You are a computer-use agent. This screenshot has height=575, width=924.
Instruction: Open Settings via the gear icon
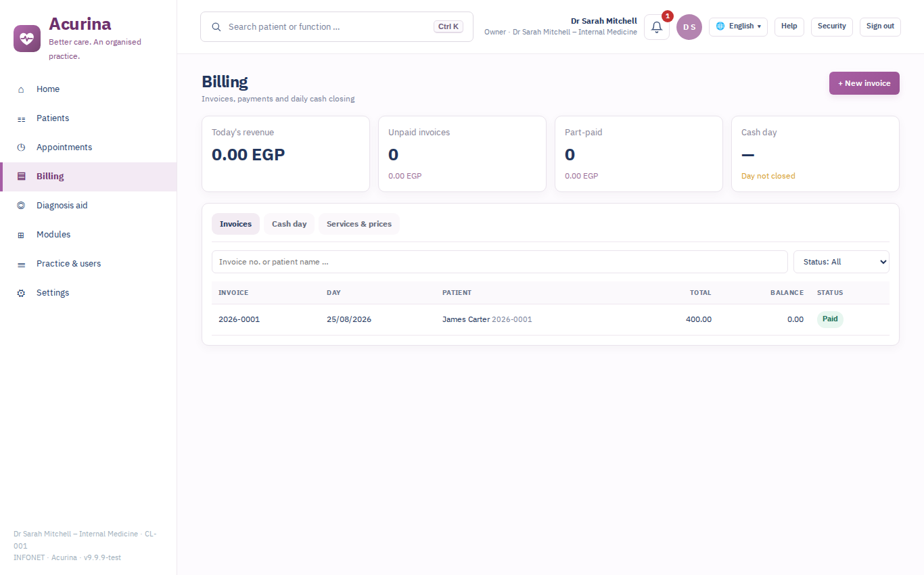(x=21, y=293)
